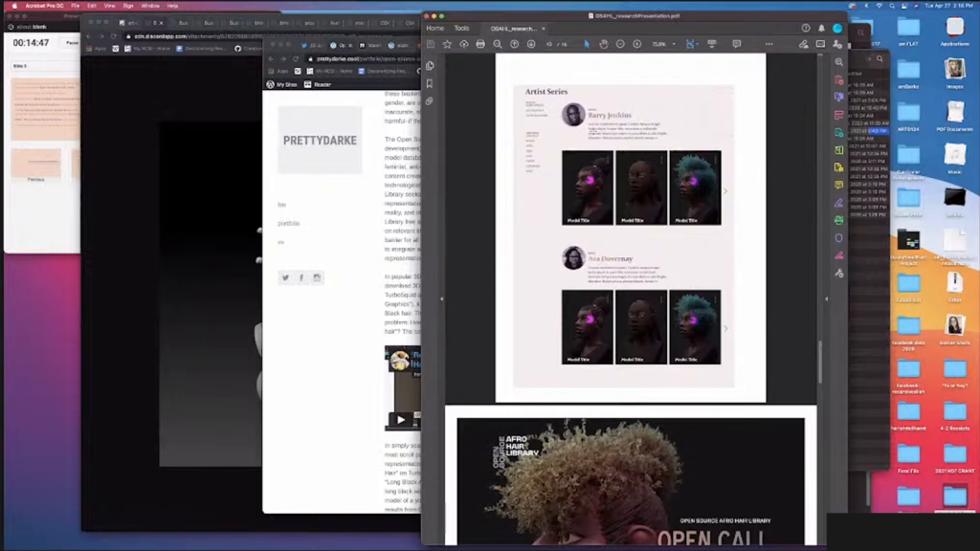
Task: Collapse the left navigation pane arrow
Action: click(x=442, y=299)
